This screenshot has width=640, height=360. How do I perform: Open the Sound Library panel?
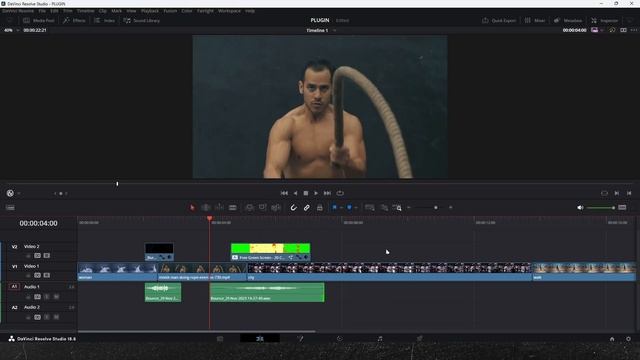[x=142, y=20]
